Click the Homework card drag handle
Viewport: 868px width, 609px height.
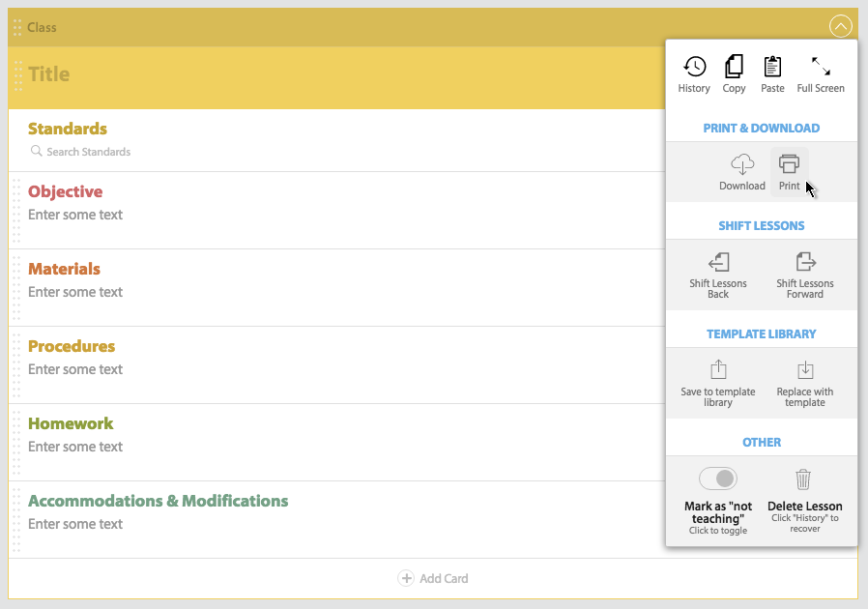pyautogui.click(x=16, y=443)
